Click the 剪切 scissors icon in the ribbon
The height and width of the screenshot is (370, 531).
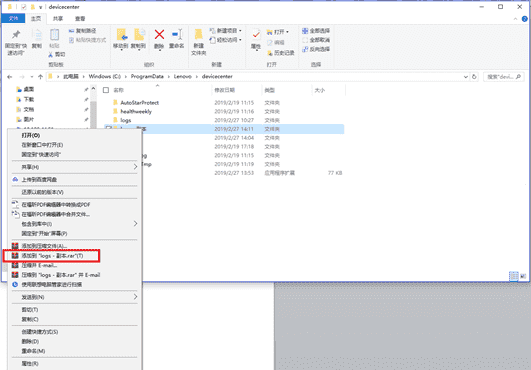[50, 54]
